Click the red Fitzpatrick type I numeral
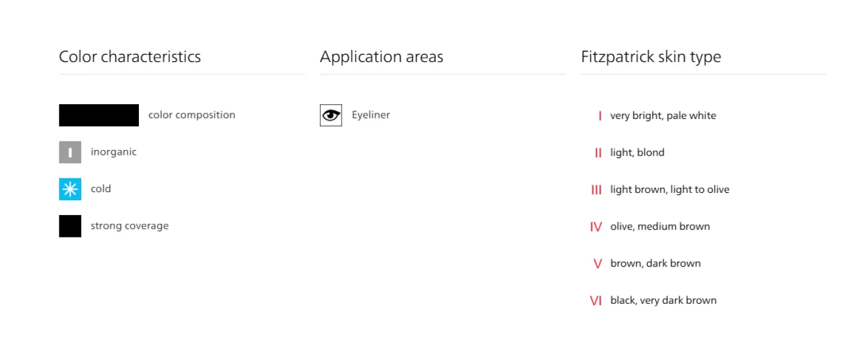The height and width of the screenshot is (354, 868). [x=600, y=116]
